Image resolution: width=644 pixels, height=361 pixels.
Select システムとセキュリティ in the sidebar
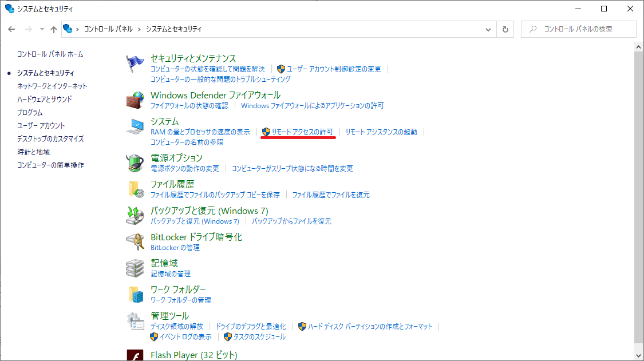coord(46,73)
